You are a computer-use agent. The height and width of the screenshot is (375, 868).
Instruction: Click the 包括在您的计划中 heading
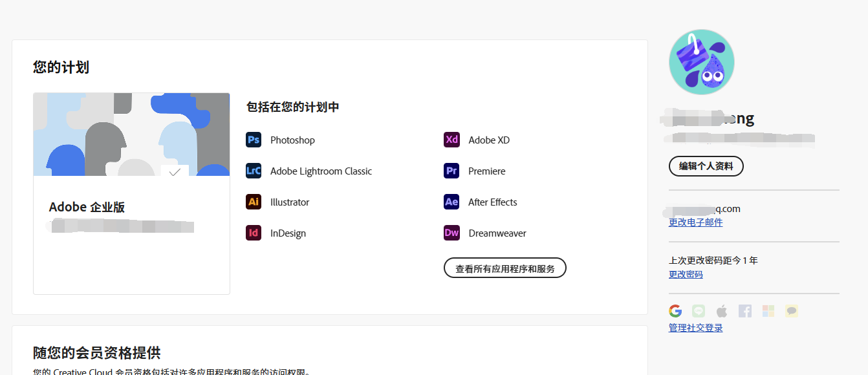coord(293,107)
